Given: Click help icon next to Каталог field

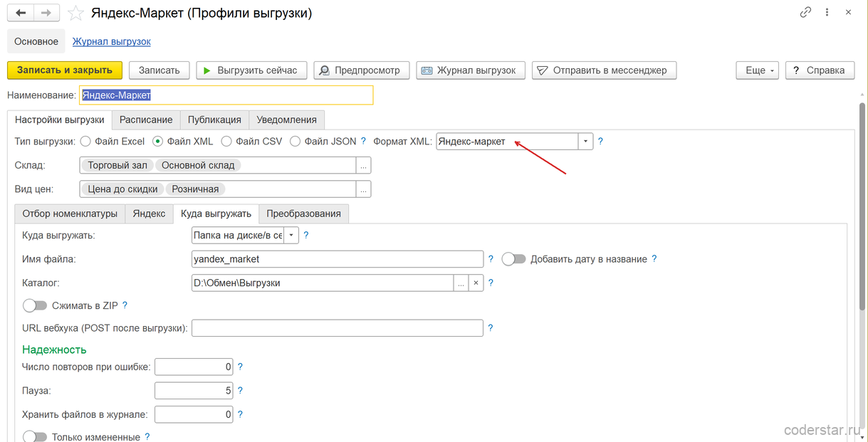Looking at the screenshot, I should pos(491,283).
